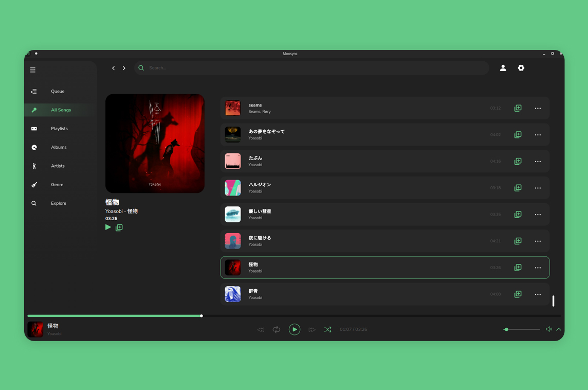Viewport: 588px width, 390px height.
Task: Add あの夢をなぞって to the queue
Action: (518, 135)
